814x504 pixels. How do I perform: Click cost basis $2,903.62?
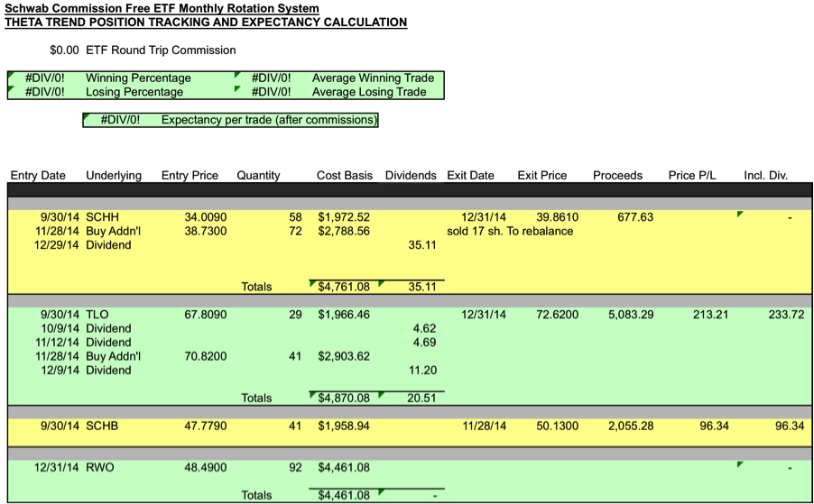344,357
